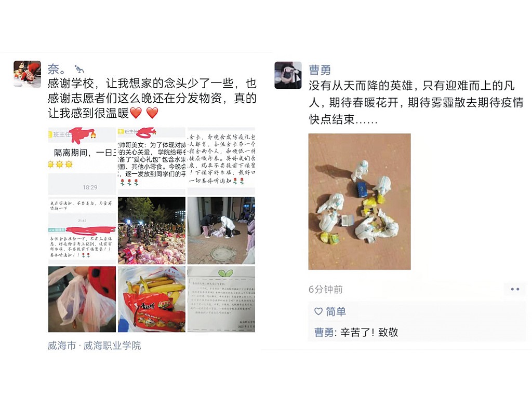Viewport: 532px width, 396px height.
Task: Open liker name 简单 in likes row
Action: pyautogui.click(x=336, y=311)
